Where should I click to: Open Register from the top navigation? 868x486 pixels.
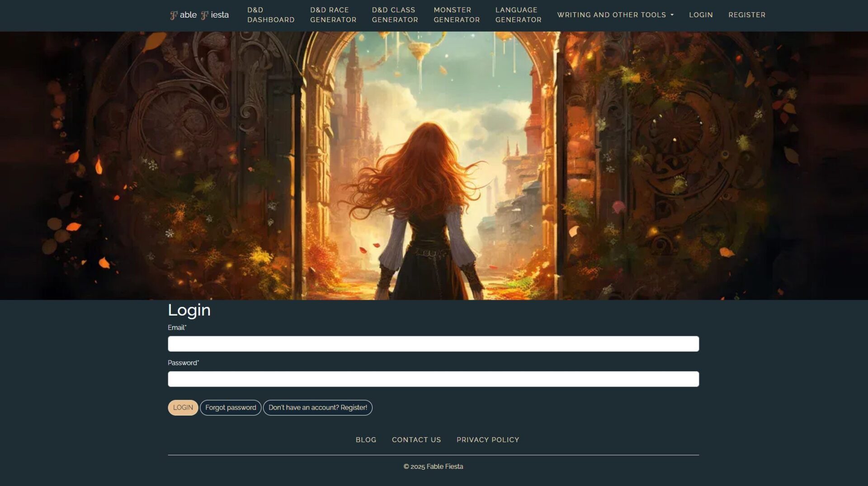(746, 15)
